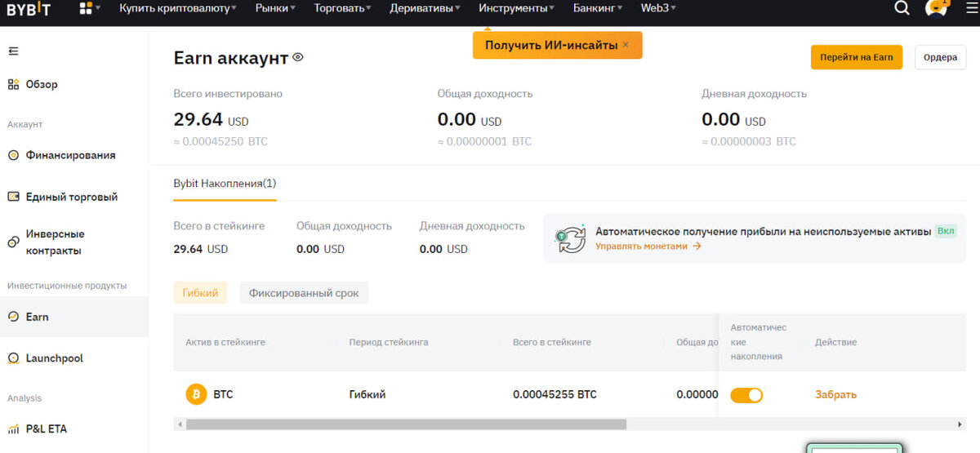Click the Единый торговый wallet icon
Viewport: 980px width, 453px height.
pyautogui.click(x=13, y=197)
